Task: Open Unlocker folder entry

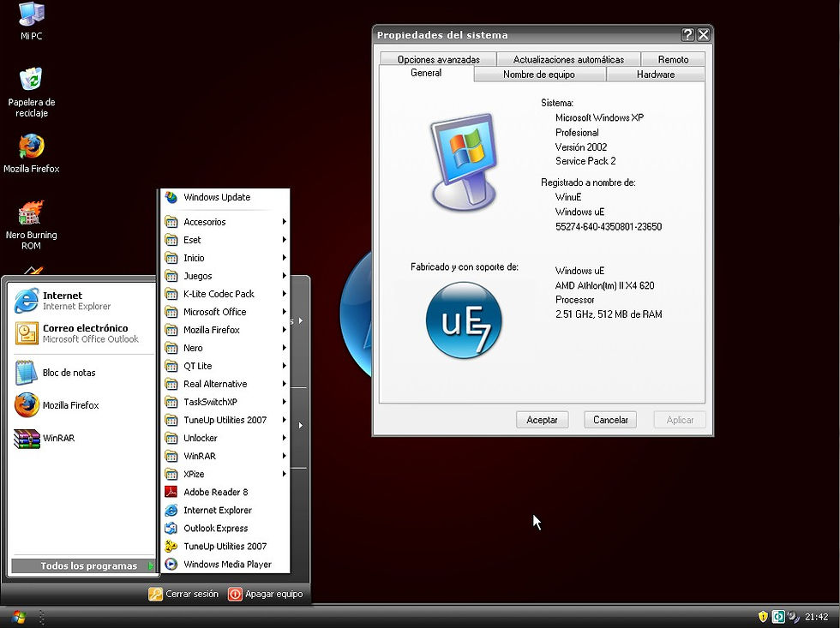Action: coord(225,439)
